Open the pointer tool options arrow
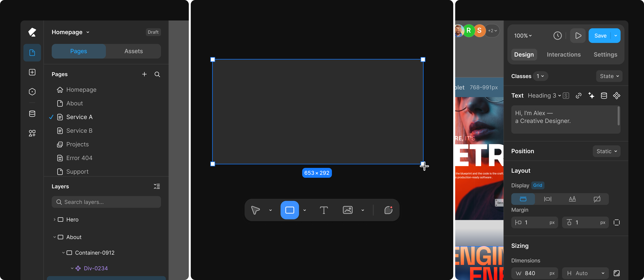This screenshot has width=644, height=280. (x=270, y=210)
